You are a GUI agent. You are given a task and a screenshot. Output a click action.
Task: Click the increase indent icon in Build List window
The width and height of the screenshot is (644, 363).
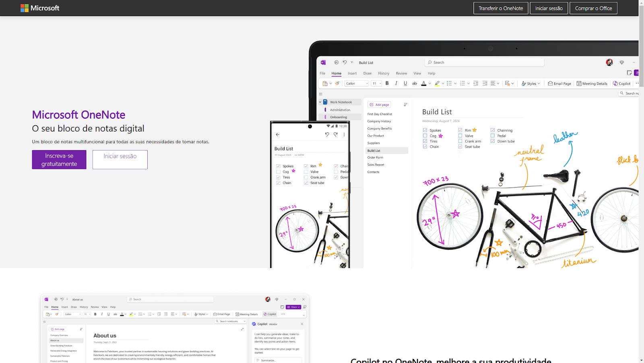[x=485, y=83]
